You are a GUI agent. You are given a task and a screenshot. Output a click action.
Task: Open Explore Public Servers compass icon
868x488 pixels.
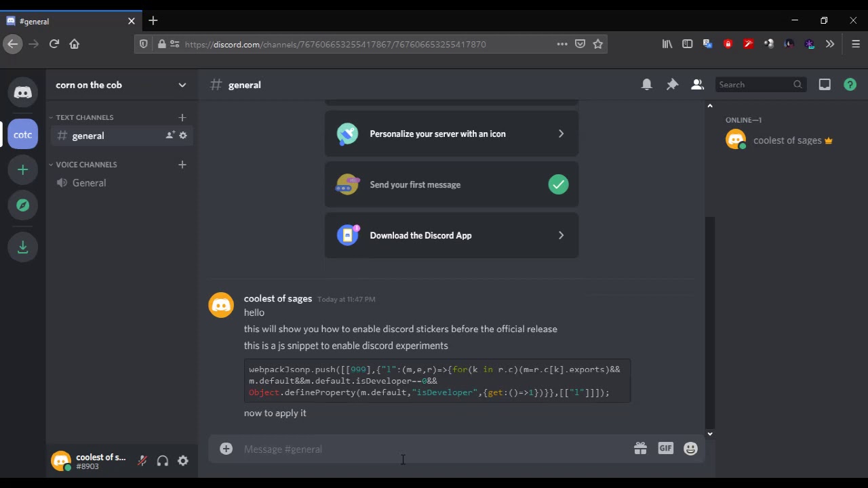coord(23,205)
